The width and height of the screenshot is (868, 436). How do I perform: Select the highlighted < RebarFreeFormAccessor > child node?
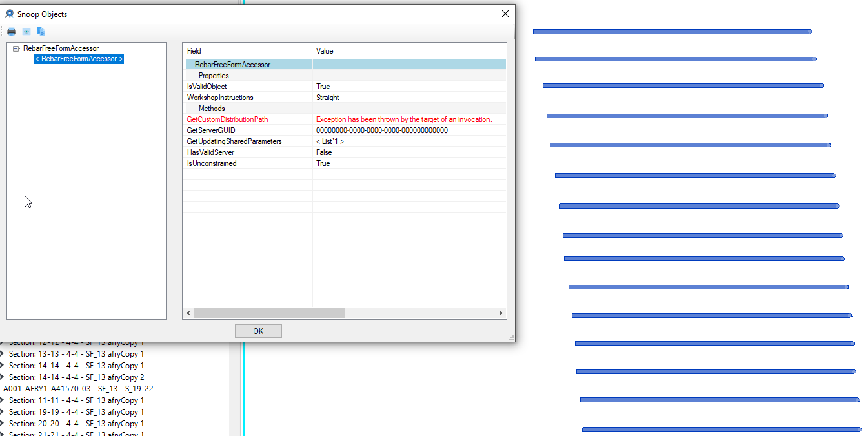click(x=79, y=59)
